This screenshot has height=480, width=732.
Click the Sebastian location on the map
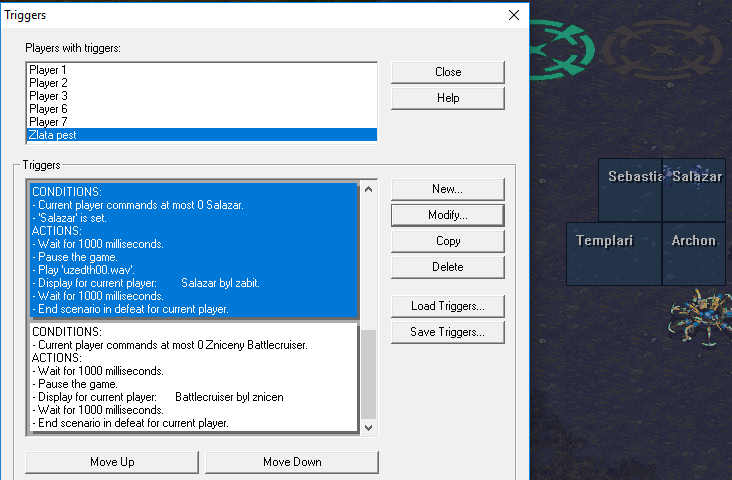630,190
